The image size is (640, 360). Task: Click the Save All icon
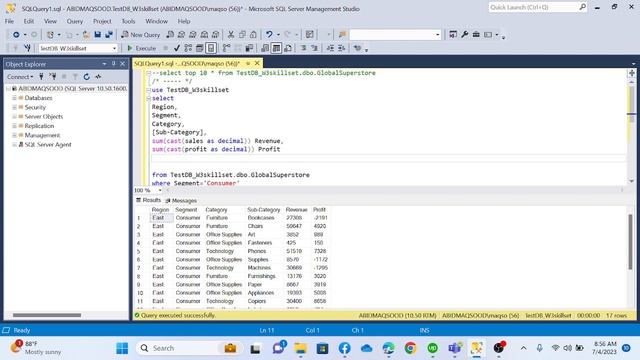pyautogui.click(x=109, y=35)
